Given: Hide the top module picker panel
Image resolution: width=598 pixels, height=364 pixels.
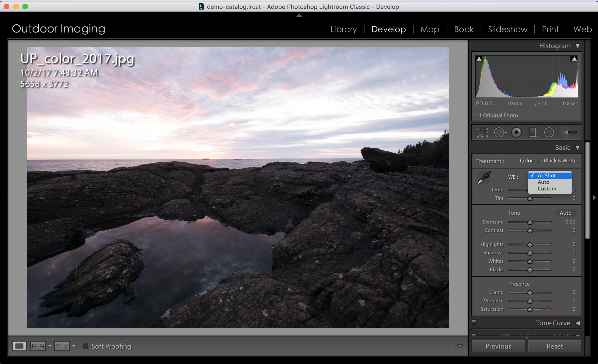Looking at the screenshot, I should [299, 15].
